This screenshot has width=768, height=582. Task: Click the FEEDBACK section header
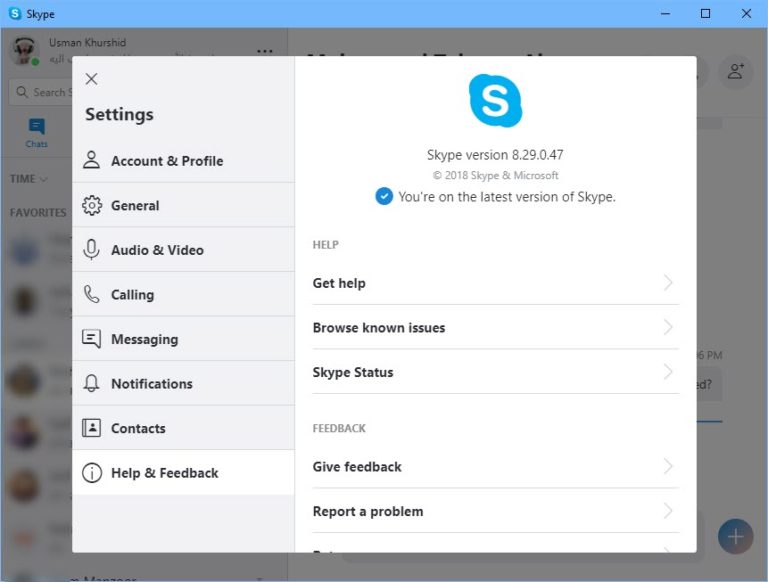(339, 428)
